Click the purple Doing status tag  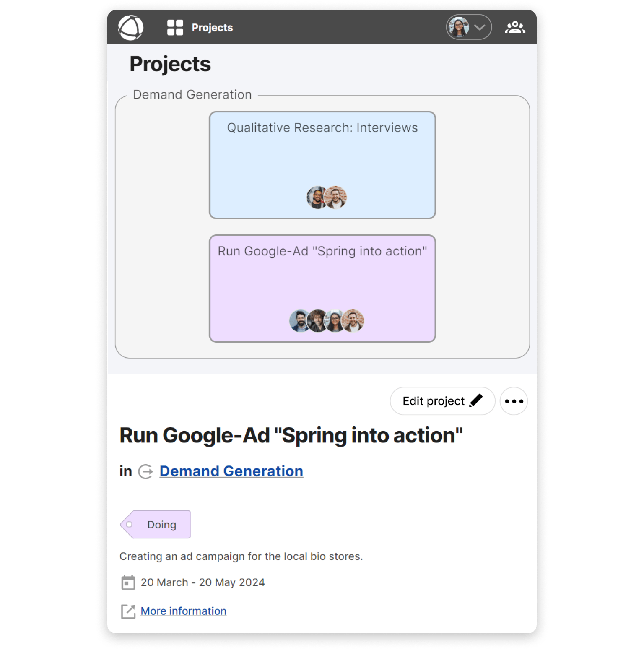pyautogui.click(x=156, y=524)
